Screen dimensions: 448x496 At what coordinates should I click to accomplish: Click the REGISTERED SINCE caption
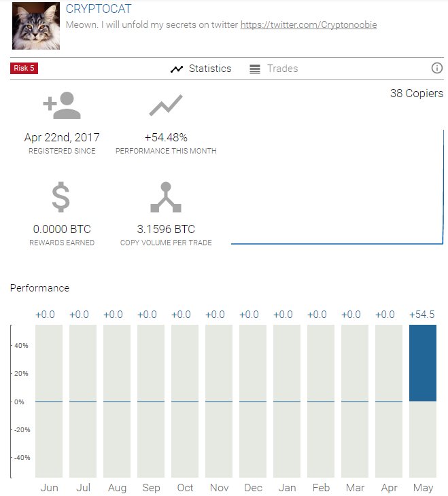coord(62,151)
